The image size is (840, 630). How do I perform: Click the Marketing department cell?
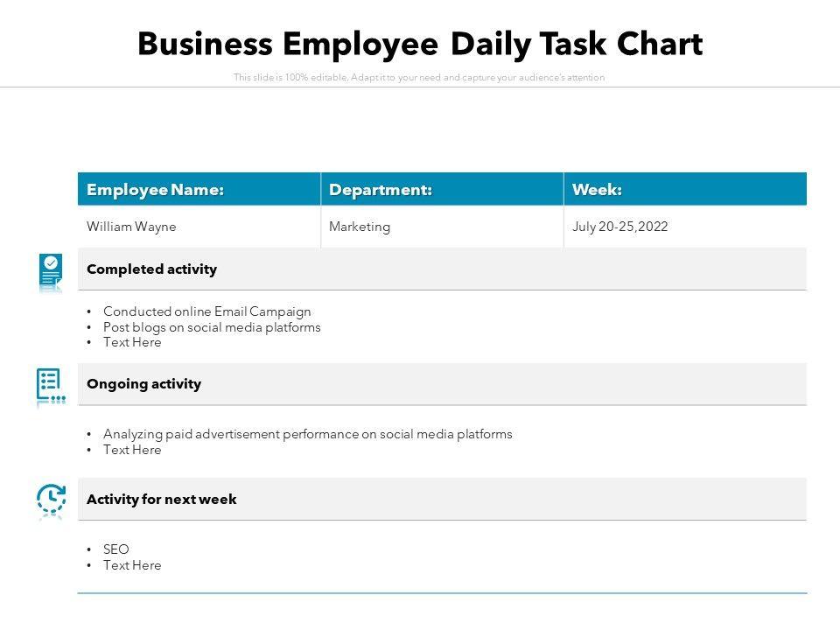(360, 227)
